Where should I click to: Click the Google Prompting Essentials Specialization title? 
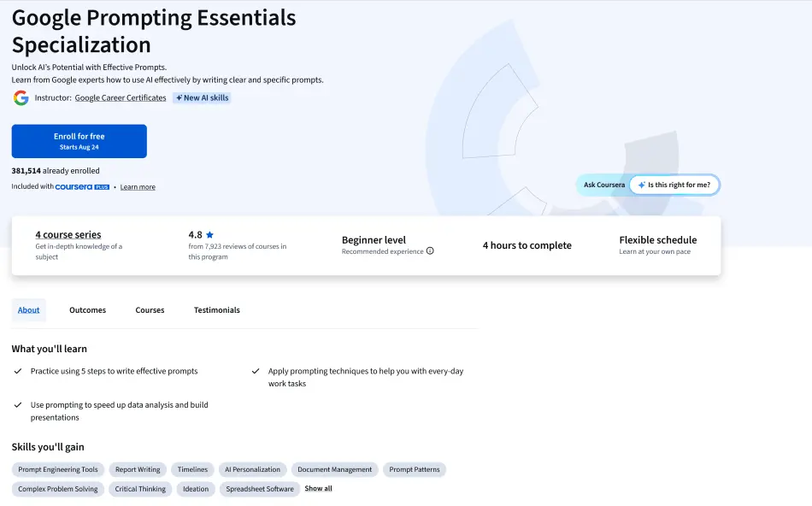[x=154, y=31]
